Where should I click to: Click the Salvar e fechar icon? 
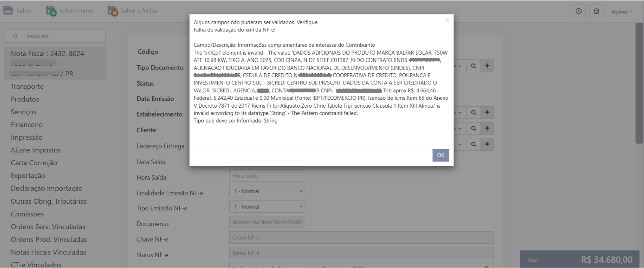coord(112,11)
